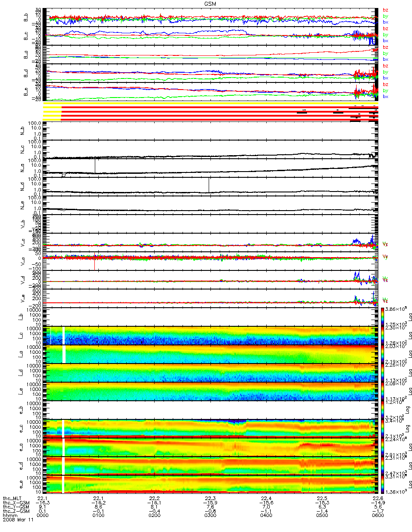The height and width of the screenshot is (532, 412).
Task: Click the by legend entry of B_b panel
Action: click(385, 16)
